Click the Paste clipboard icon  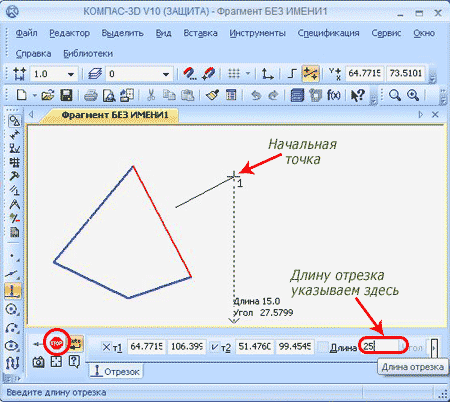point(187,95)
